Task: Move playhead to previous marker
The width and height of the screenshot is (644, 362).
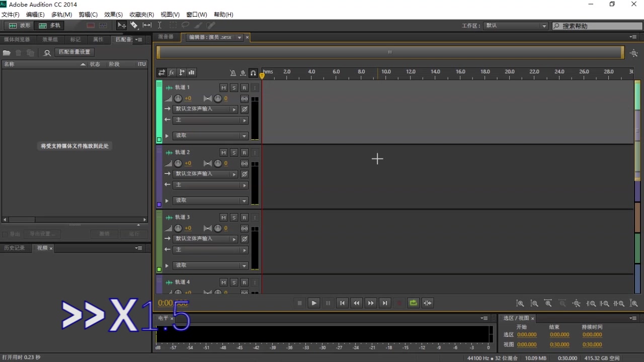Action: point(342,303)
